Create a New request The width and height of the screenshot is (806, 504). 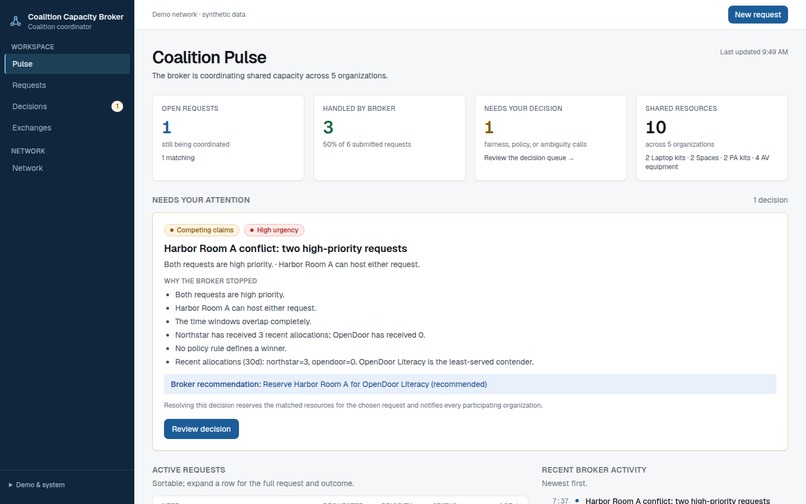(758, 14)
